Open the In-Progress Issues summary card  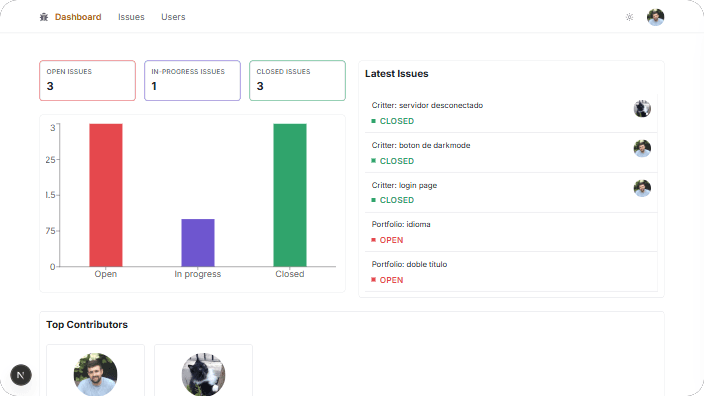[192, 80]
